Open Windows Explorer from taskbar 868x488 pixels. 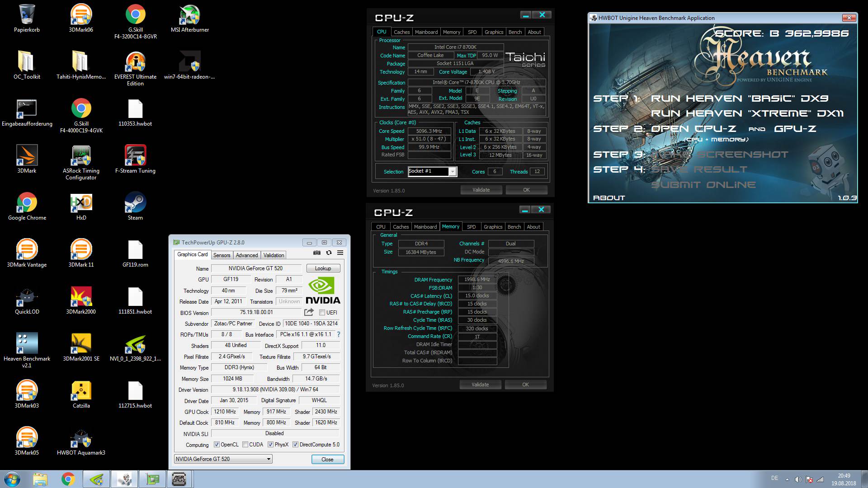(x=40, y=479)
